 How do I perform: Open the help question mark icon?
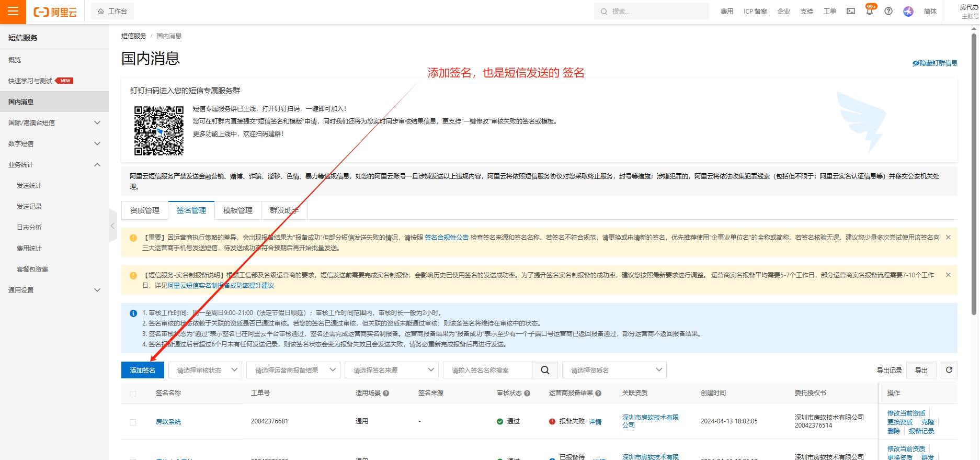click(x=888, y=11)
